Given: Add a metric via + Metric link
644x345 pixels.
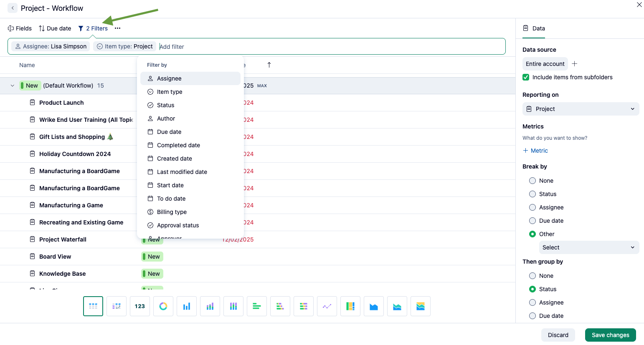Looking at the screenshot, I should click(535, 151).
